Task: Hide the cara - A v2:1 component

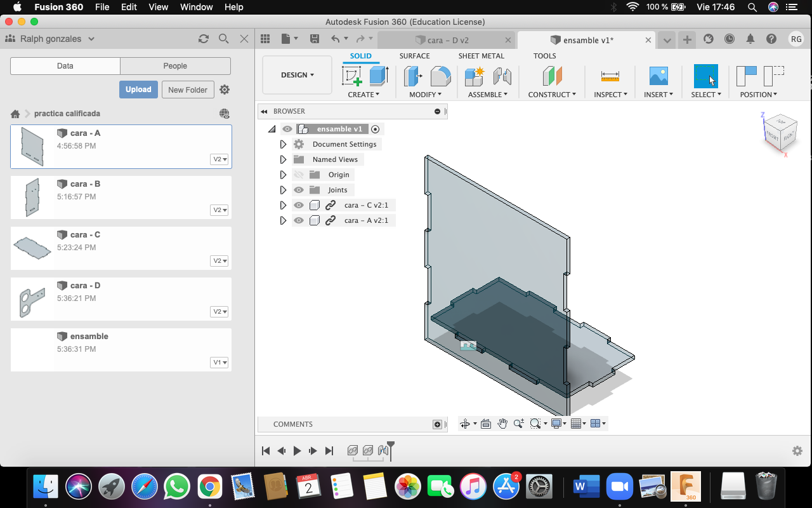Action: (x=299, y=220)
